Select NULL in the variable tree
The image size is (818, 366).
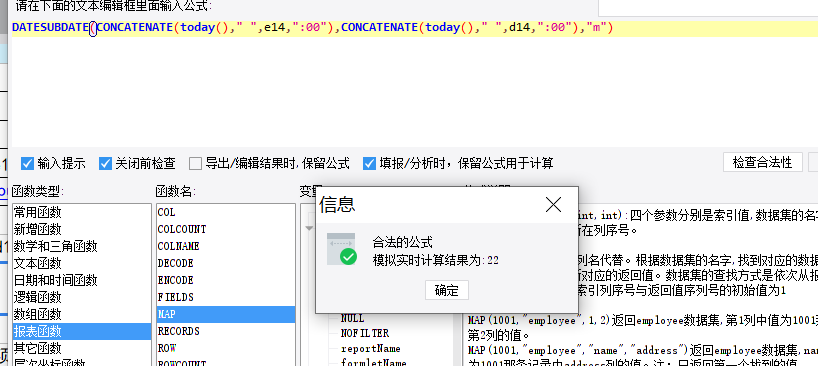(x=353, y=318)
